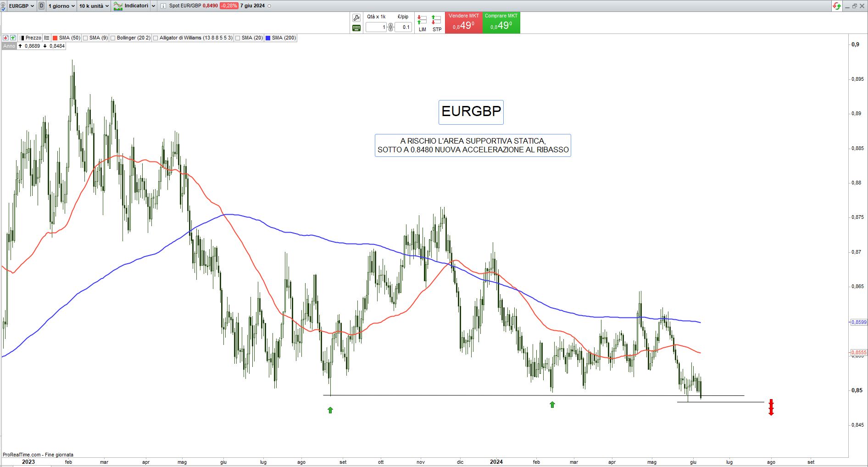Click the A RISCHIO L'AREA SUPPORTIVA annotation box
Screen dimensions: 868x467
tap(473, 145)
